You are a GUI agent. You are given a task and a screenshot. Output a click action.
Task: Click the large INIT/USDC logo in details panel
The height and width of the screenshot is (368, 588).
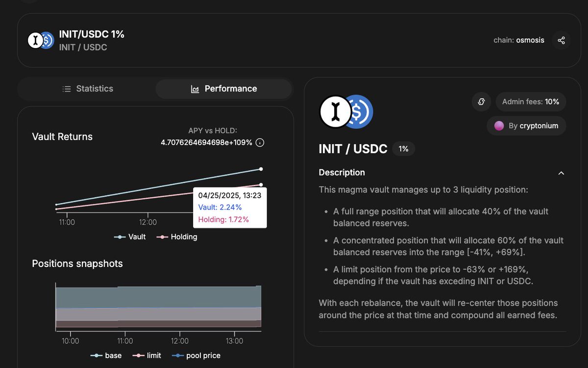tap(346, 112)
